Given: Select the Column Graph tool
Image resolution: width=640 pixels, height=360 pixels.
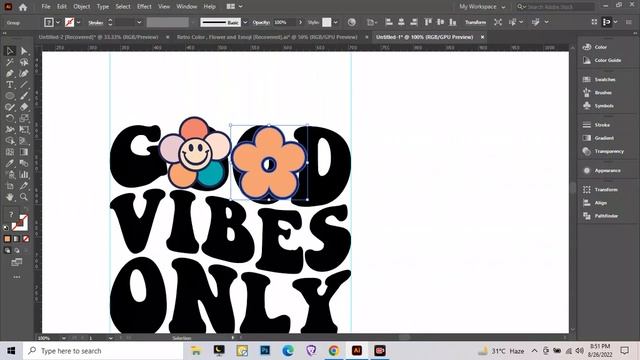Looking at the screenshot, I should (x=24, y=175).
